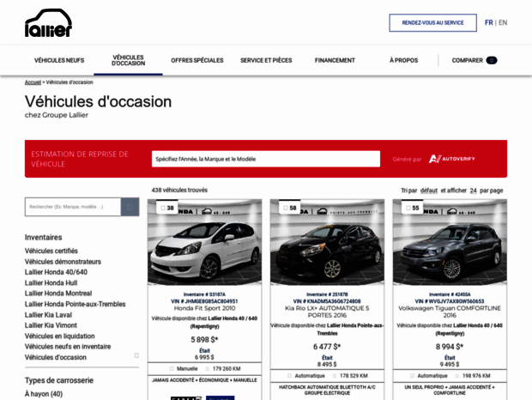Viewport: 532px width, 400px height.
Task: Open Honda Fit Sport 2010 title
Action: pos(204,308)
